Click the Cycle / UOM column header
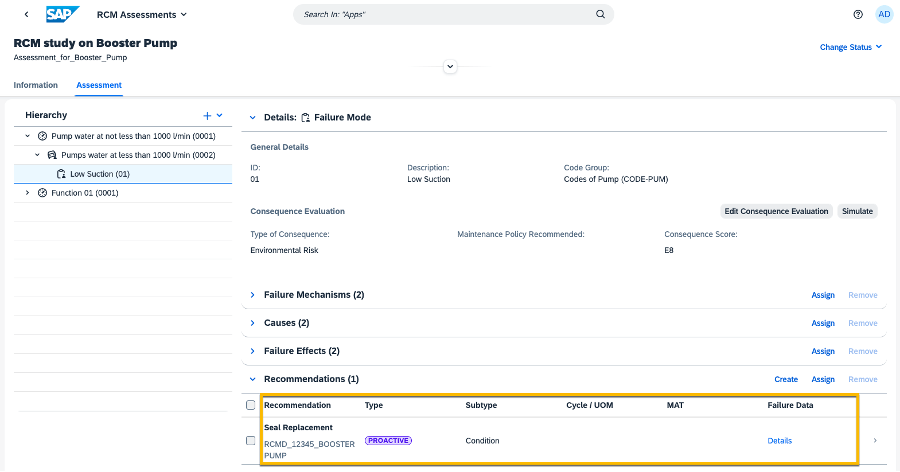The image size is (900, 472). 589,405
